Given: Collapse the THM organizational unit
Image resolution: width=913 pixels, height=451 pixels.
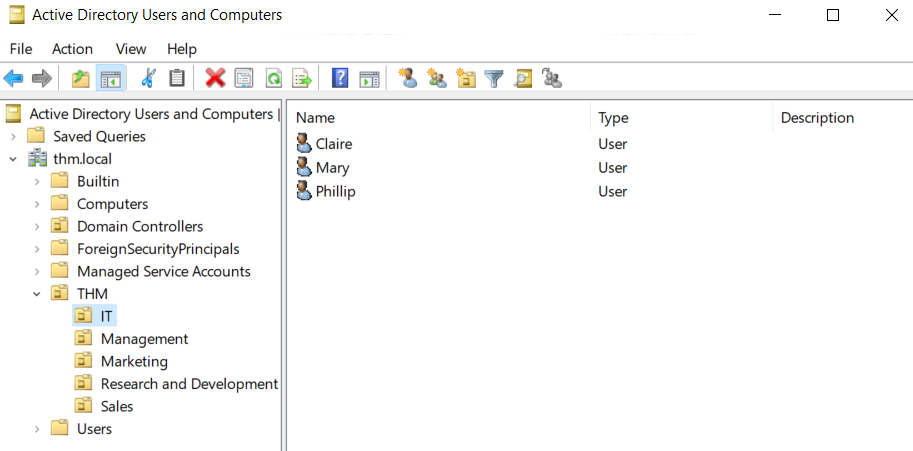Looking at the screenshot, I should pyautogui.click(x=37, y=294).
